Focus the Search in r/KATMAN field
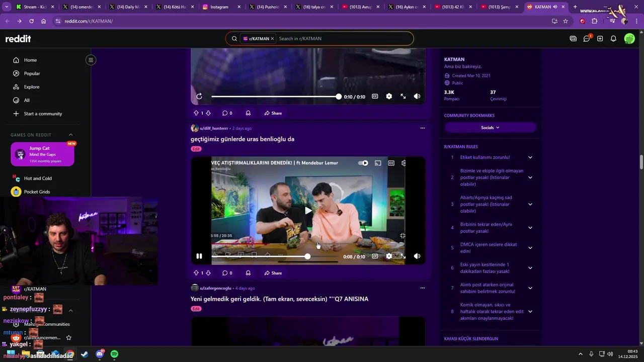The image size is (644, 362). [x=343, y=39]
